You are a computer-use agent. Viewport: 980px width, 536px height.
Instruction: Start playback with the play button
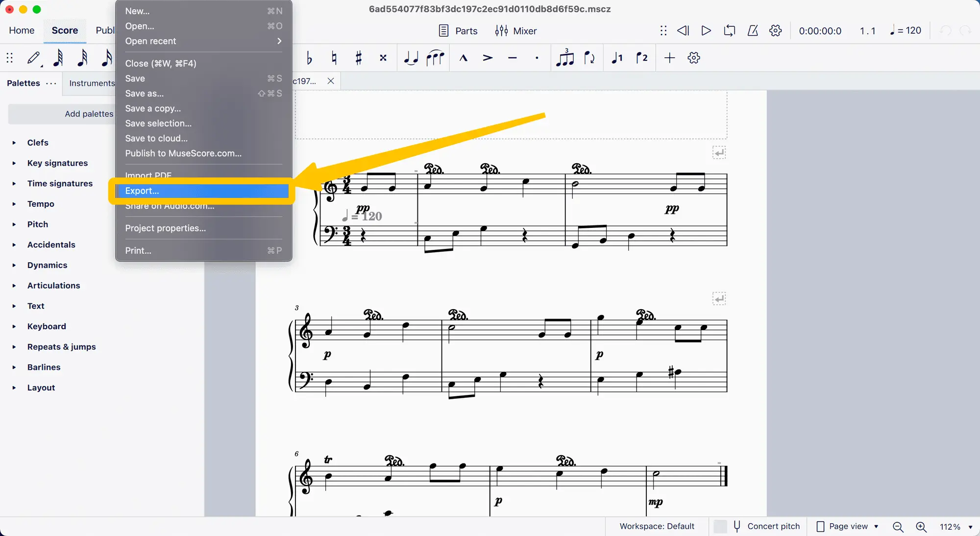click(706, 30)
